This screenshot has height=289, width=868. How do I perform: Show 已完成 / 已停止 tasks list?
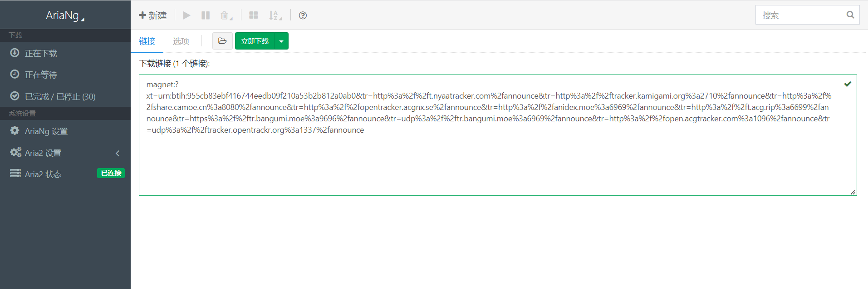pos(60,97)
